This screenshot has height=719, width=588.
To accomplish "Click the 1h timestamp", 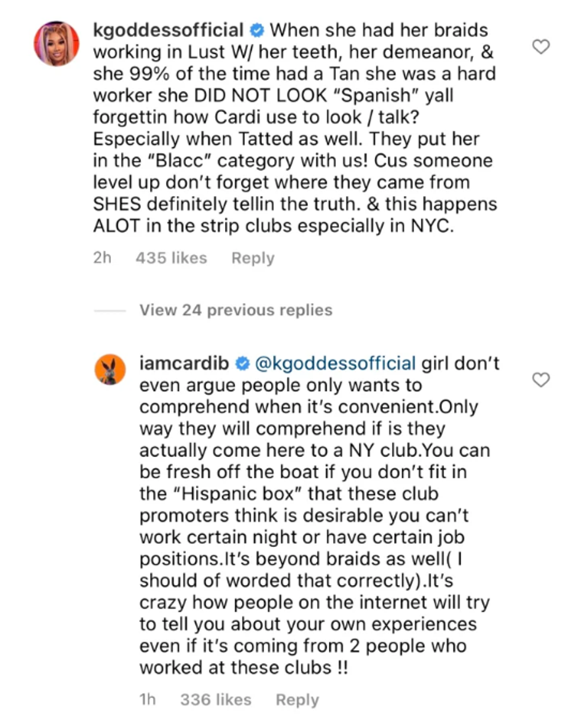I will tap(148, 699).
